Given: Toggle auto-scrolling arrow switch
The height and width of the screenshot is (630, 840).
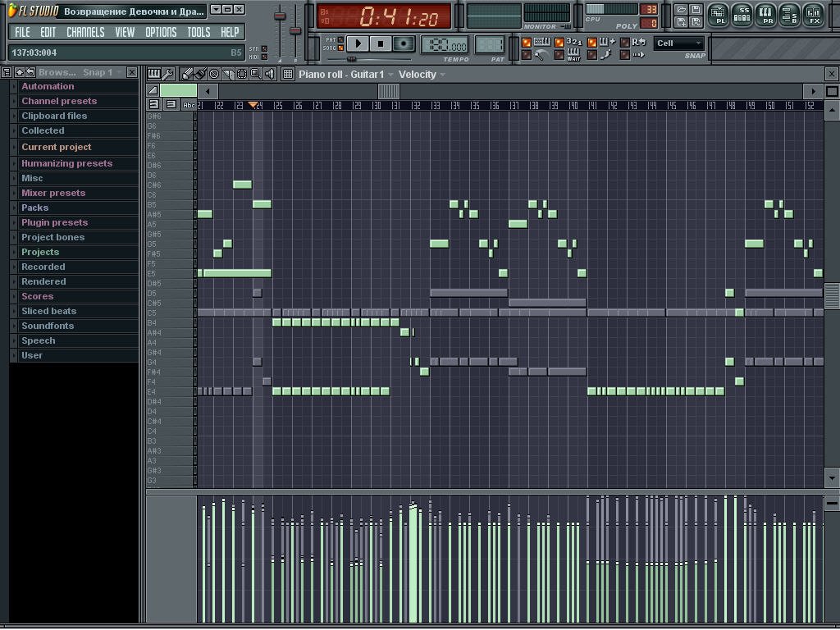Looking at the screenshot, I should [x=624, y=55].
